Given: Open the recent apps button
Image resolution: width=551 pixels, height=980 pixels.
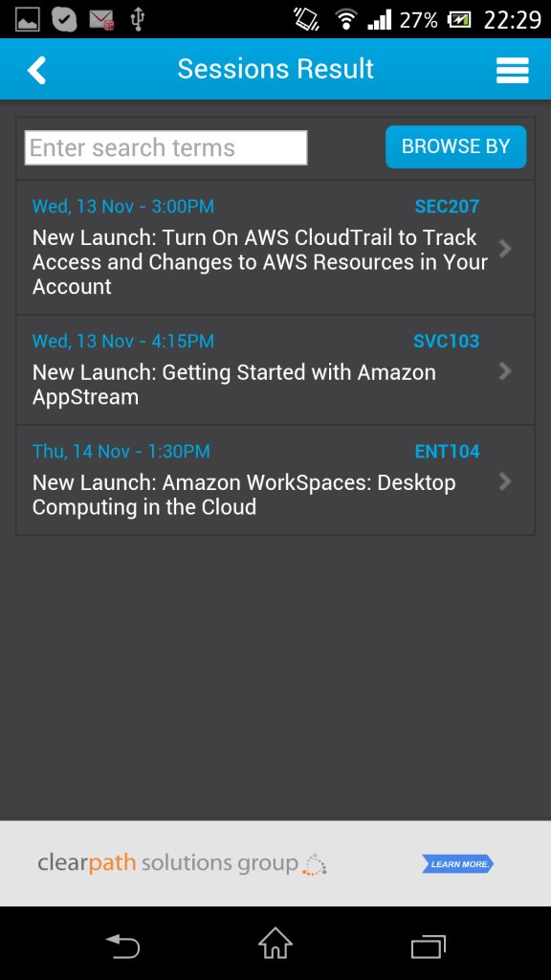Looking at the screenshot, I should click(x=429, y=947).
